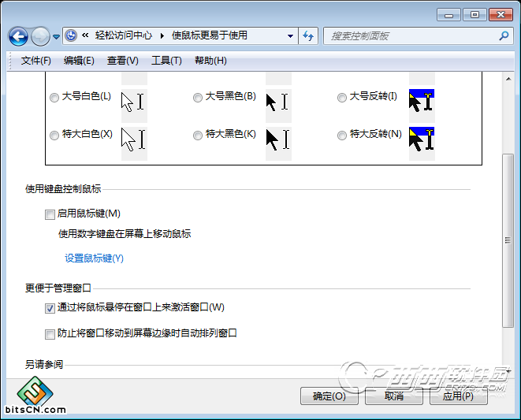Image resolution: width=521 pixels, height=420 pixels.
Task: Click the scrollbar up arrow
Action: 508,79
